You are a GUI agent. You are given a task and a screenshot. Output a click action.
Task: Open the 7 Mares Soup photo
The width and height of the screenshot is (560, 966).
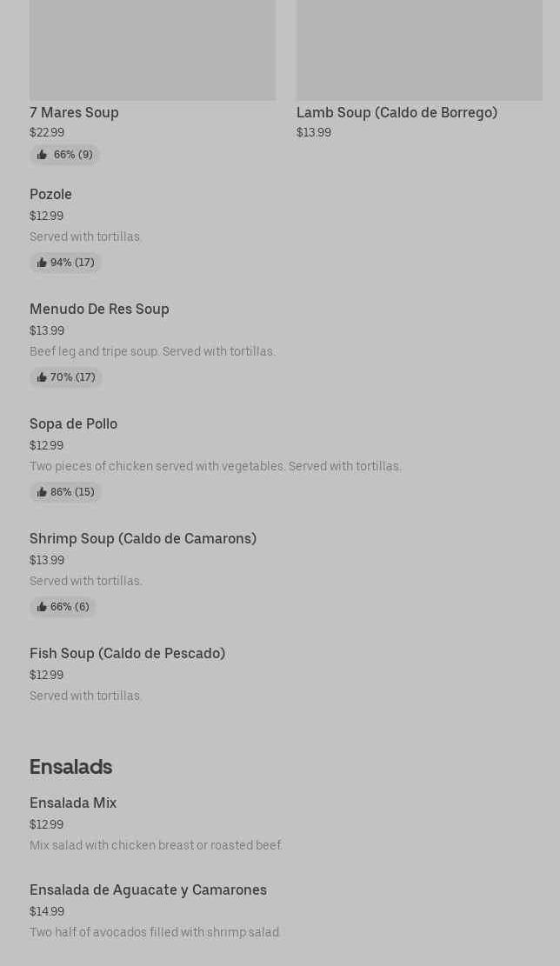tap(152, 49)
